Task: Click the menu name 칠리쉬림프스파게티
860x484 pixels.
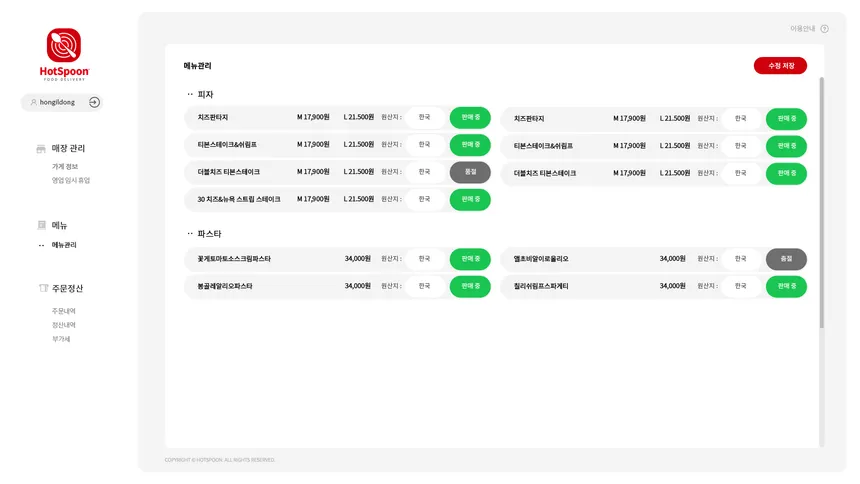Action: point(541,286)
